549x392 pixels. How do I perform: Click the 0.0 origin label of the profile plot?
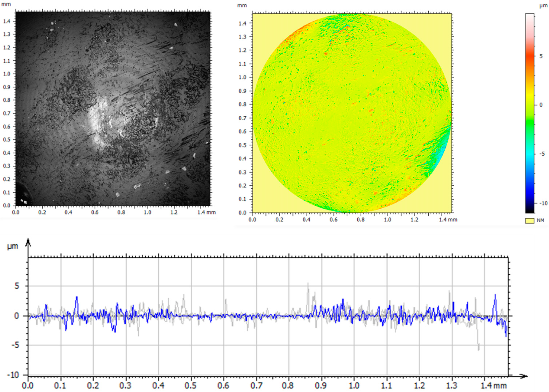point(28,386)
